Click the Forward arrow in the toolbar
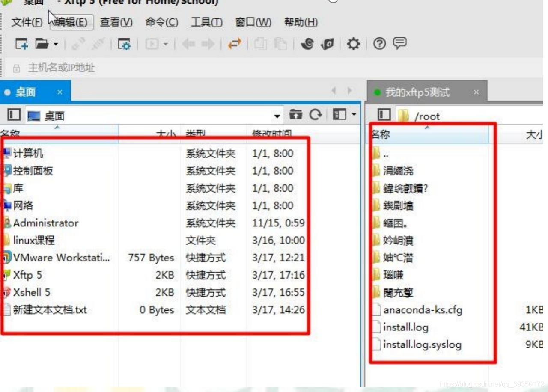This screenshot has height=392, width=548. [208, 44]
